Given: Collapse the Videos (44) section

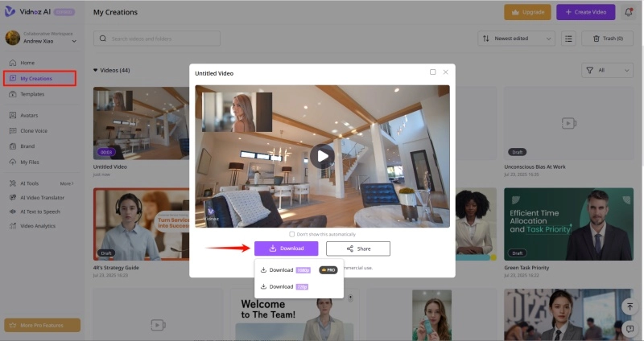Looking at the screenshot, I should (x=95, y=70).
